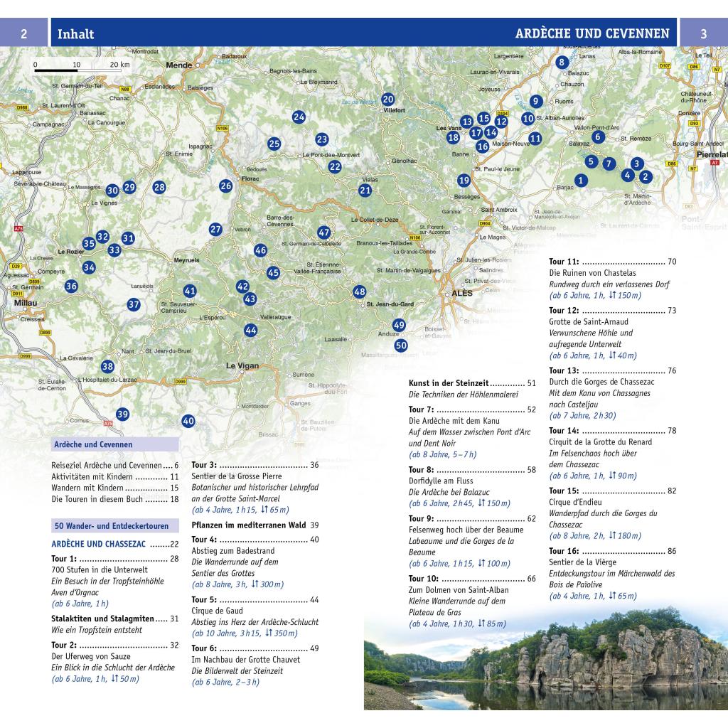The width and height of the screenshot is (728, 728).
Task: Open the 'Inhalt' header tab
Action: [x=75, y=34]
